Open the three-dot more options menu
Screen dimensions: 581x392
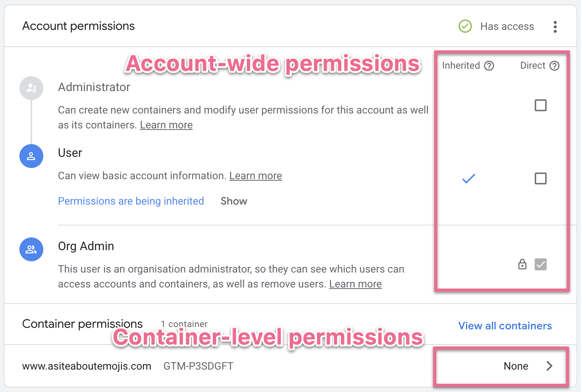pyautogui.click(x=555, y=27)
